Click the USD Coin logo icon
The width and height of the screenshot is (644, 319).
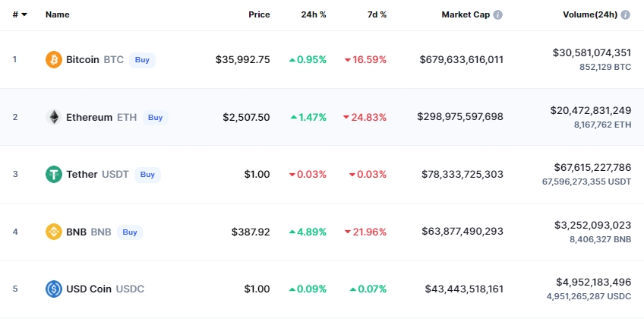point(54,289)
